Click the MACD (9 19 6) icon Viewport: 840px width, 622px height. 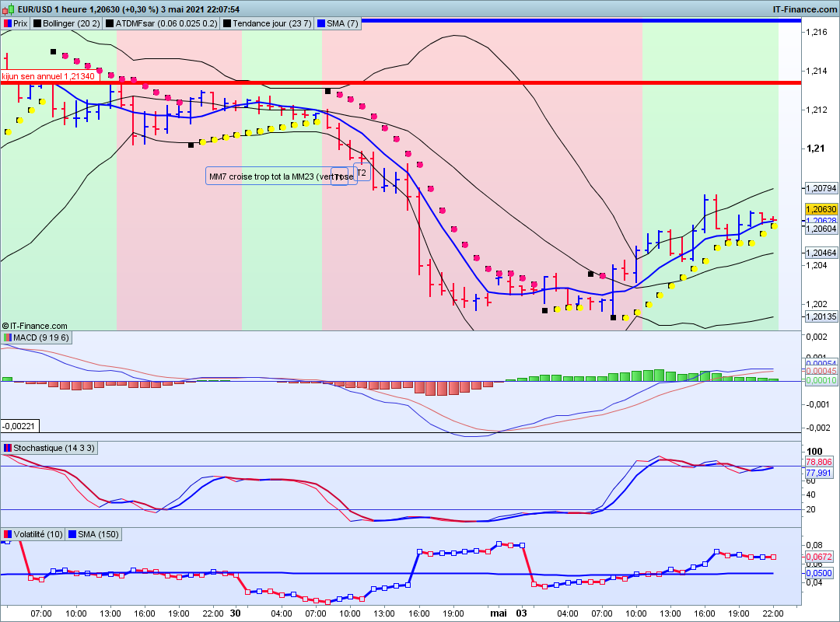click(8, 337)
